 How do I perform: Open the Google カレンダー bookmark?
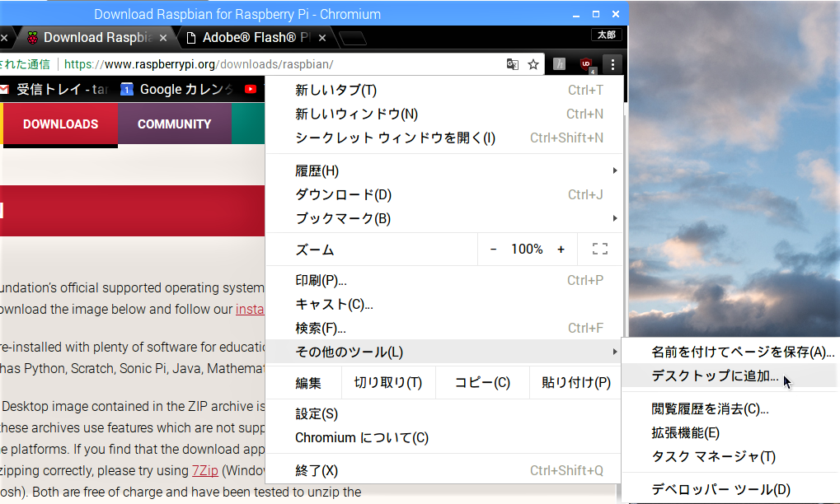[x=176, y=89]
